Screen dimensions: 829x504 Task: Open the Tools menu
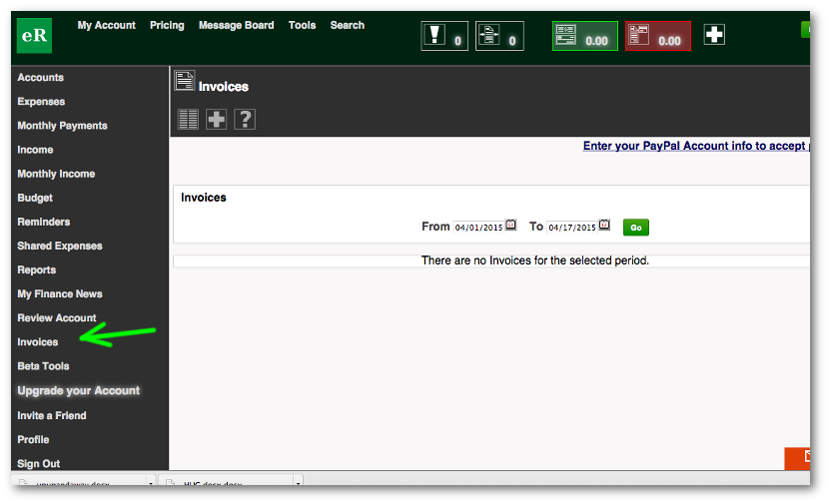tap(302, 25)
